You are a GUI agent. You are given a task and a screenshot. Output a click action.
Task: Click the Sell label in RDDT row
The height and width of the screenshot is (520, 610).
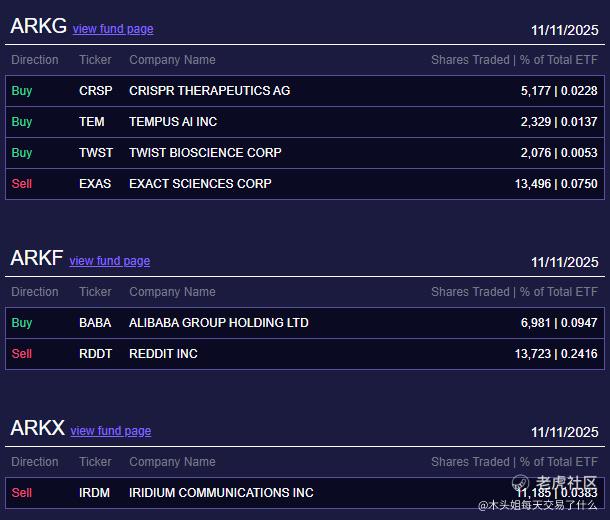pos(22,354)
